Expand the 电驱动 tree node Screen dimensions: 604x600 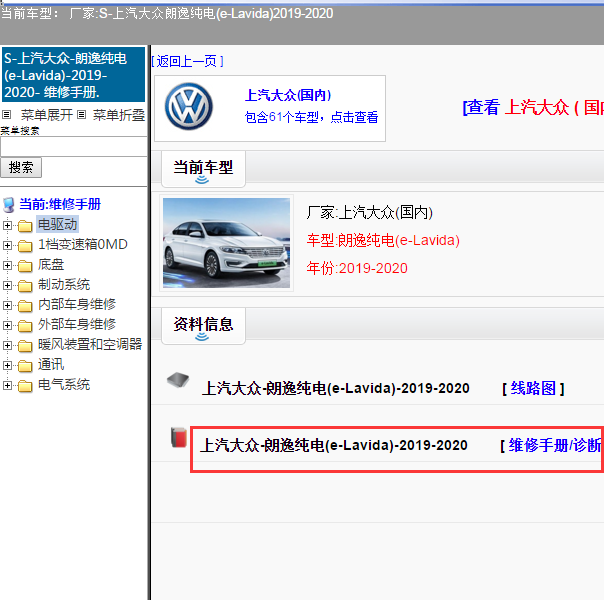point(7,225)
